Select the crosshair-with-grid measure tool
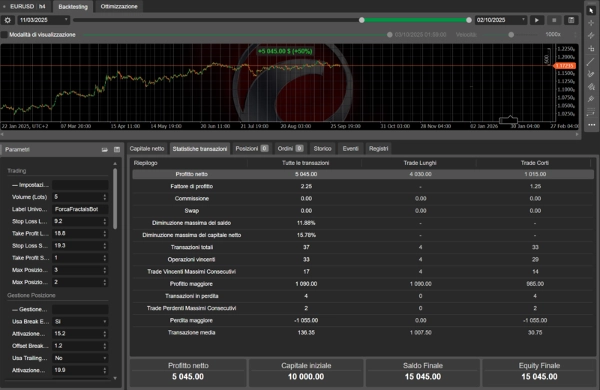This screenshot has height=390, width=600. 591,49
